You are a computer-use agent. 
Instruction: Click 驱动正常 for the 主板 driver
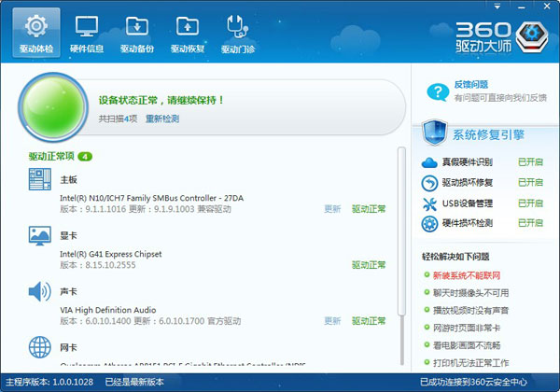tap(369, 209)
